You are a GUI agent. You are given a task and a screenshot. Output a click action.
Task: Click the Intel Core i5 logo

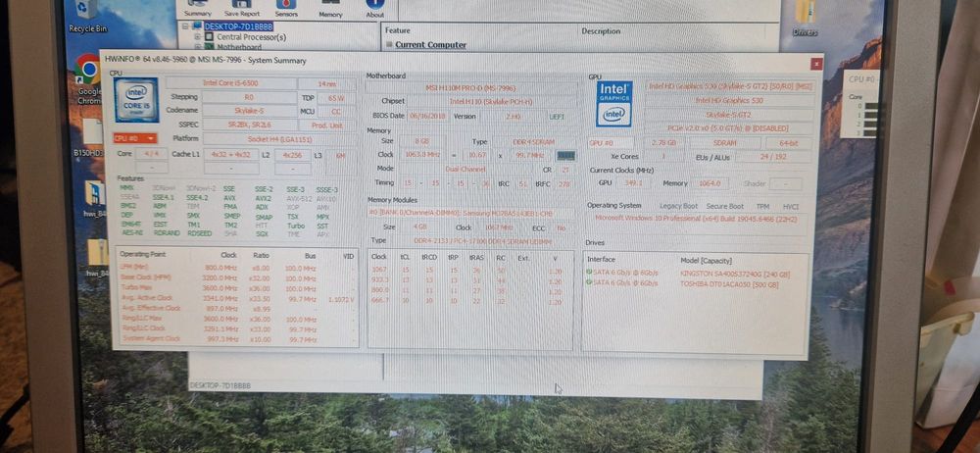[136, 99]
